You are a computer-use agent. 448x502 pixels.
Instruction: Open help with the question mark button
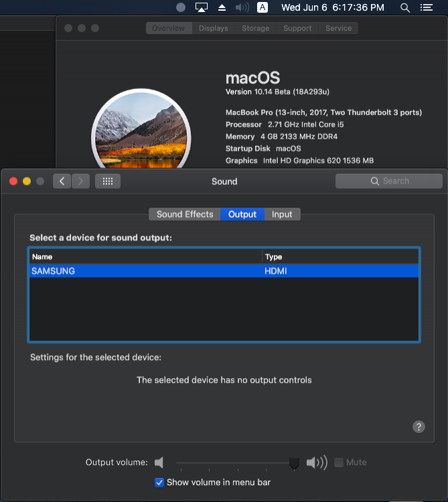point(419,427)
